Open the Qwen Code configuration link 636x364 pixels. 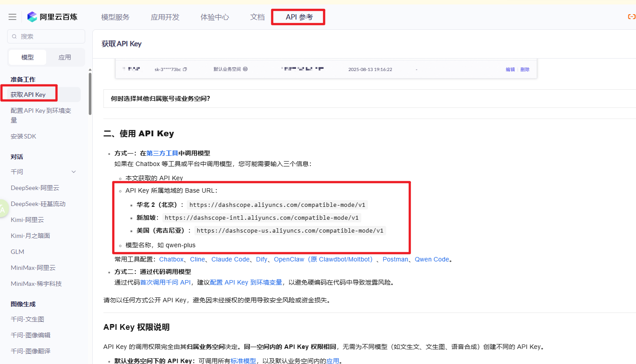432,259
